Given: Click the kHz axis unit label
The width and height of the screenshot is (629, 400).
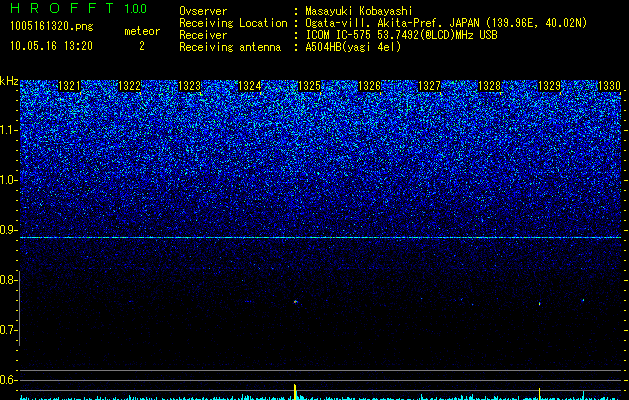Looking at the screenshot, I should (9, 81).
